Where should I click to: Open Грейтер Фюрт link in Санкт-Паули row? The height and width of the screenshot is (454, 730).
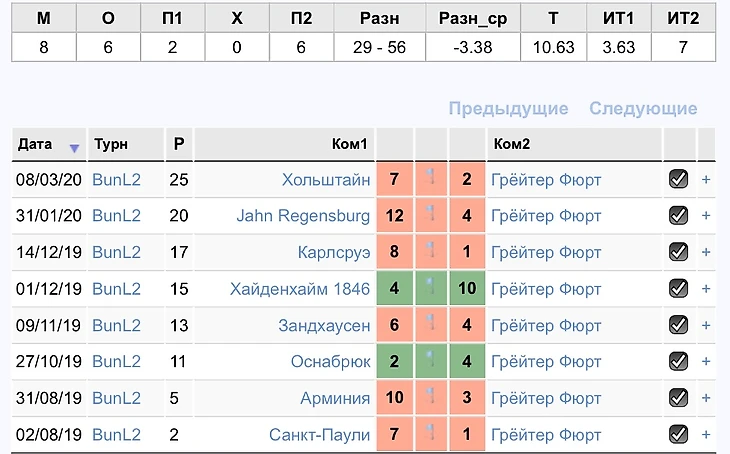pos(546,434)
